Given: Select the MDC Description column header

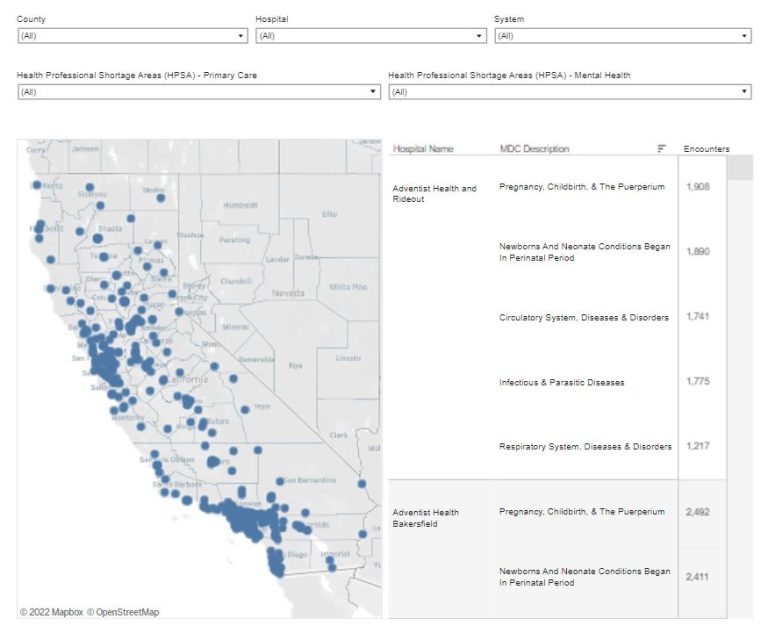Looking at the screenshot, I should click(534, 149).
